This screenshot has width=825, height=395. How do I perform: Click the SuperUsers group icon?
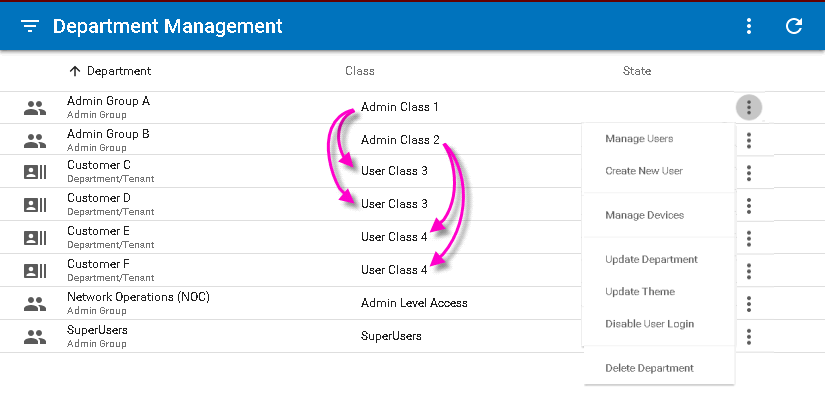(35, 337)
